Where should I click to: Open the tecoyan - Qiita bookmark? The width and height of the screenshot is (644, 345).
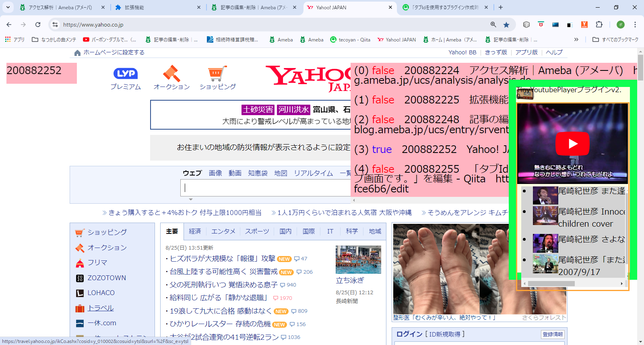350,39
